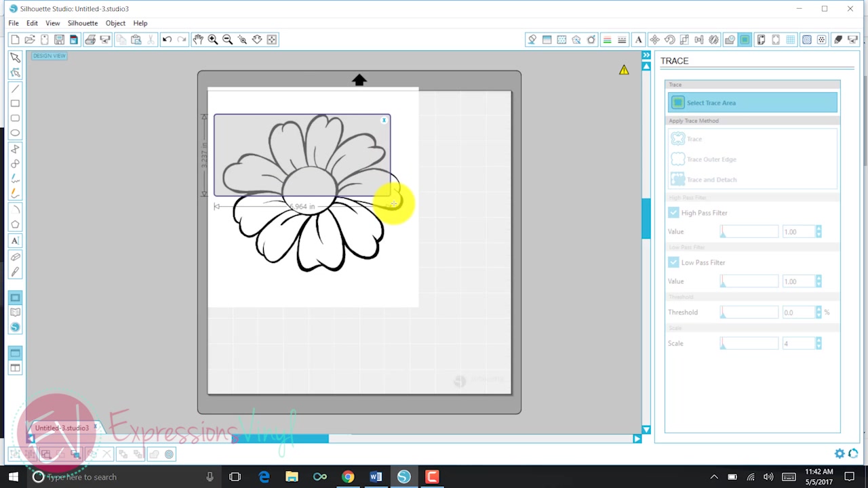Select the Eraser tool
This screenshot has width=868, height=488.
pos(15,257)
